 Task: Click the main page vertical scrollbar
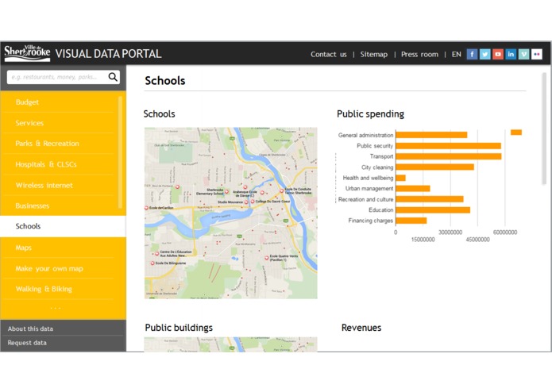coord(544,129)
